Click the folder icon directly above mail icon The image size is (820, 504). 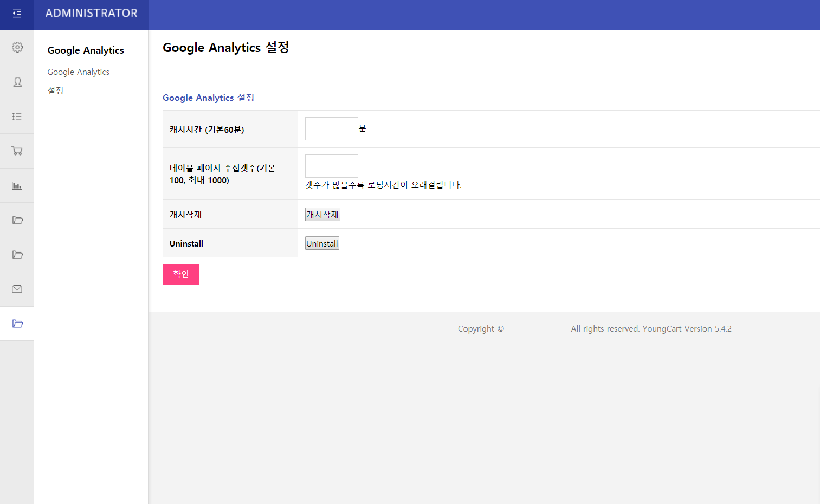point(17,255)
